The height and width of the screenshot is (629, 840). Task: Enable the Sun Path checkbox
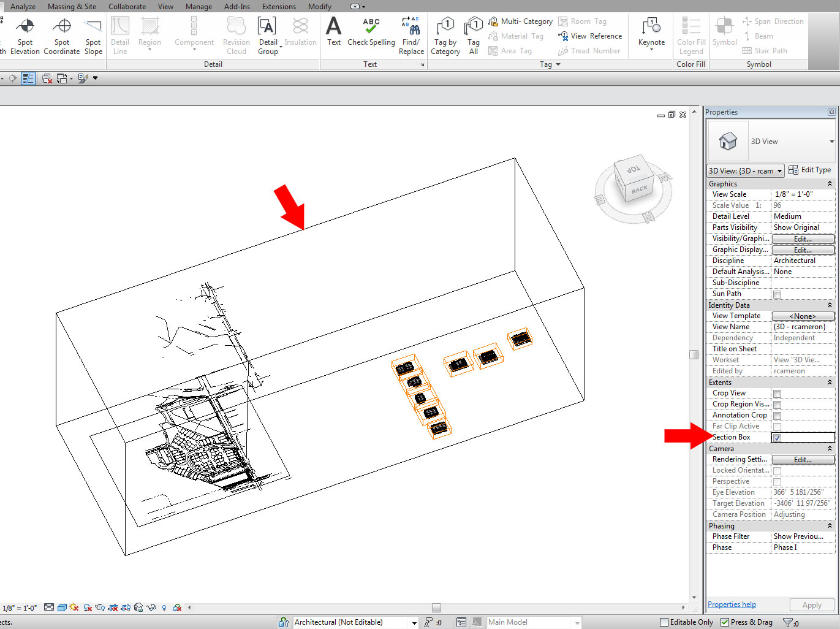(777, 294)
